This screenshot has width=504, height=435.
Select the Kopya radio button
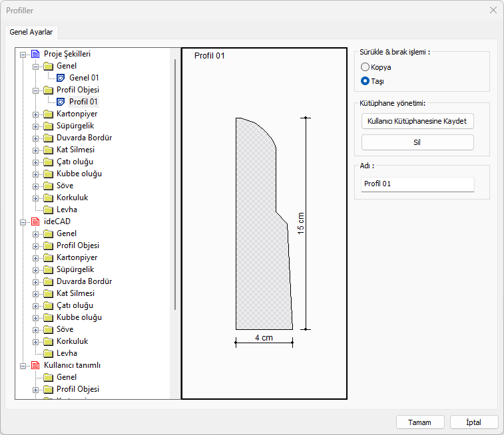(x=365, y=67)
